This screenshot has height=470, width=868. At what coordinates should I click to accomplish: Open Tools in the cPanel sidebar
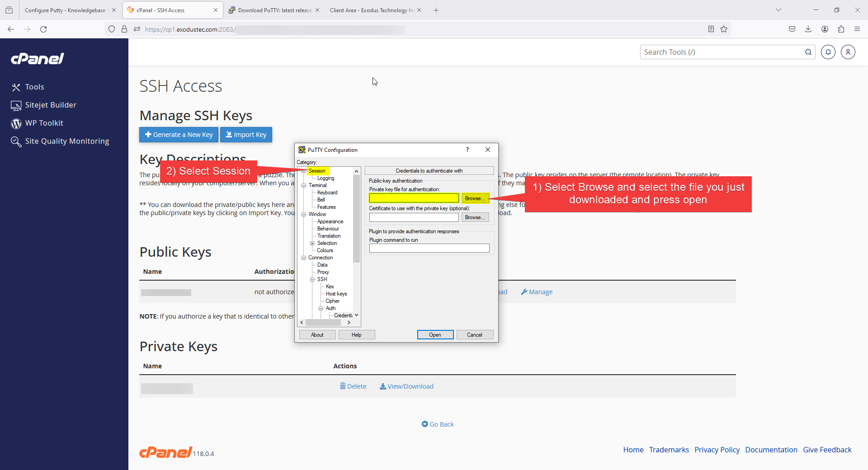tap(34, 87)
